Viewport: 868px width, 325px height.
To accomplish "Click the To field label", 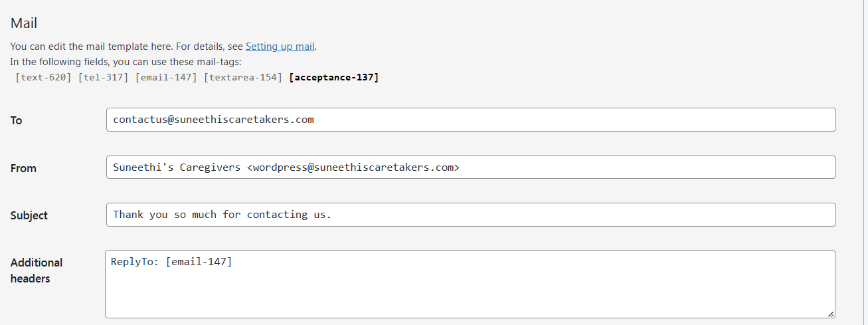I will pyautogui.click(x=17, y=121).
